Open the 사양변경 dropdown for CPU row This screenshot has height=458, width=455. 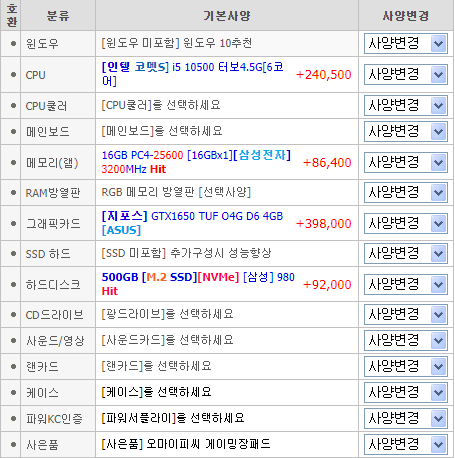pos(405,75)
